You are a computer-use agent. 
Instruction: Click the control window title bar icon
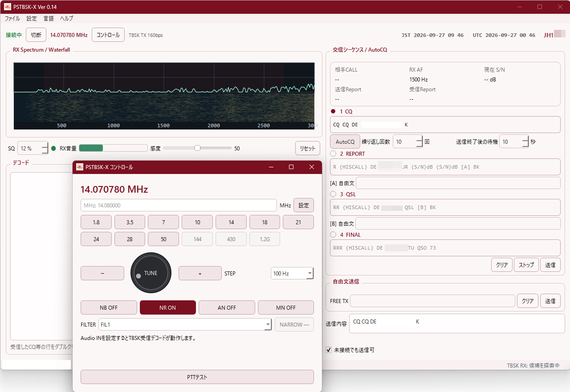click(x=80, y=167)
